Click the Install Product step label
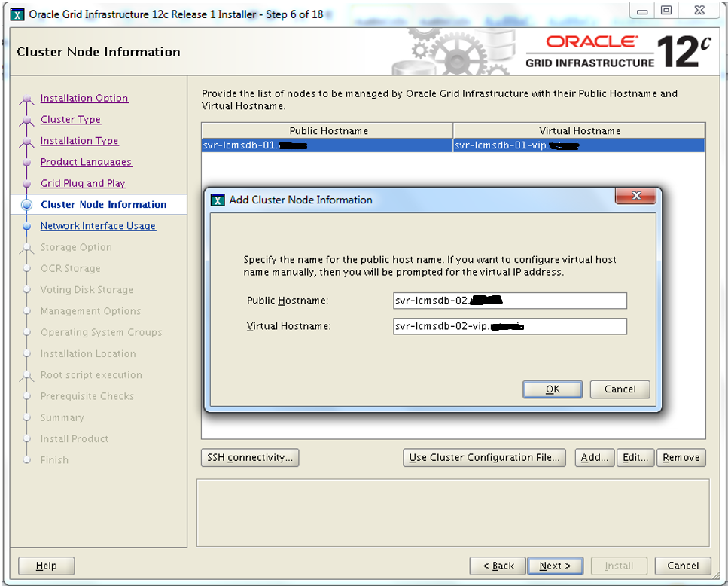728x586 pixels. 75,439
